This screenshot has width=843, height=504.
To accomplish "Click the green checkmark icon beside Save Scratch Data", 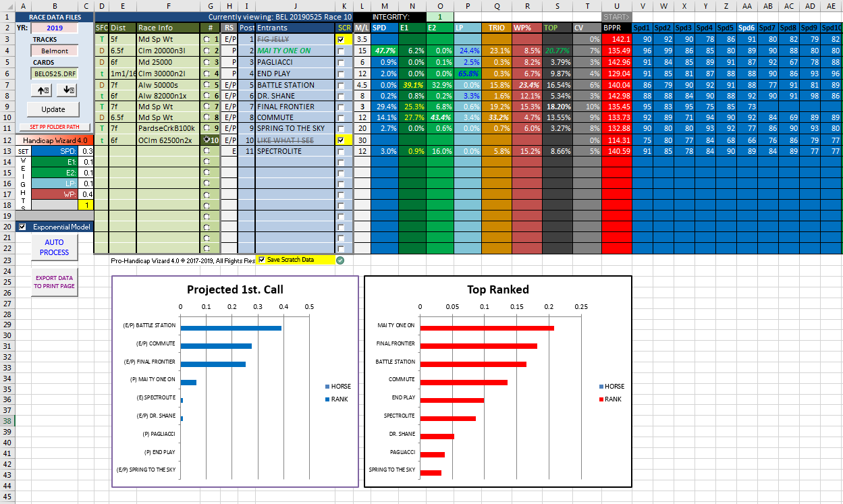I will 340,260.
